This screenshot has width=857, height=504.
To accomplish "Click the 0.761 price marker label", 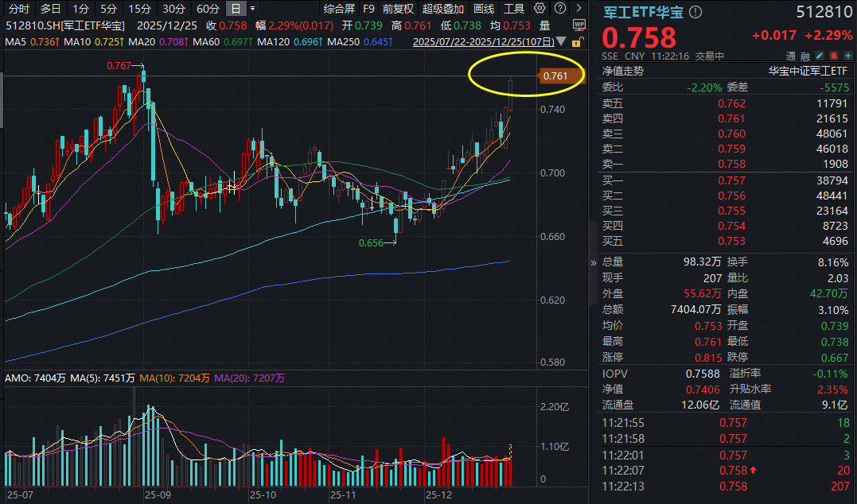I will [555, 76].
